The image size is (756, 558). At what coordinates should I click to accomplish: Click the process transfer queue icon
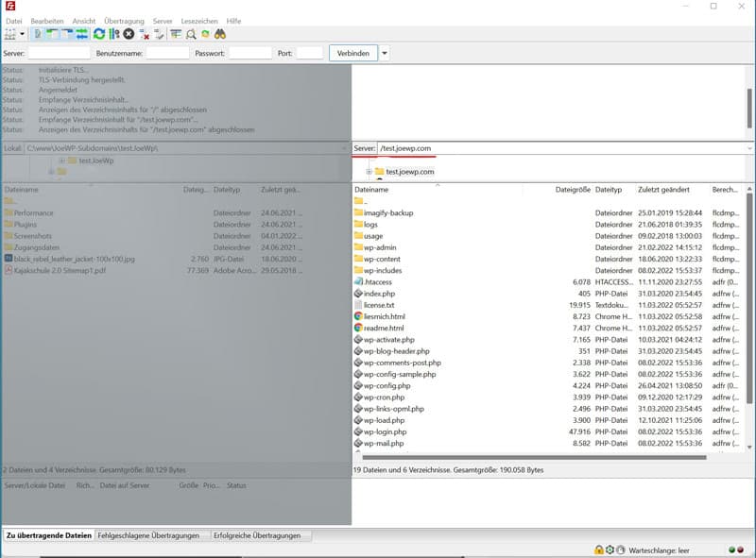[113, 34]
